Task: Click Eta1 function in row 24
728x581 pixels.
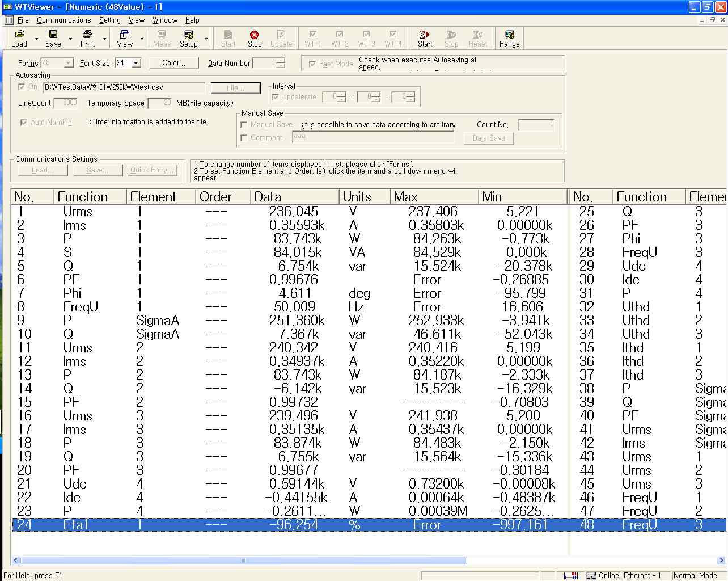Action: (x=76, y=525)
